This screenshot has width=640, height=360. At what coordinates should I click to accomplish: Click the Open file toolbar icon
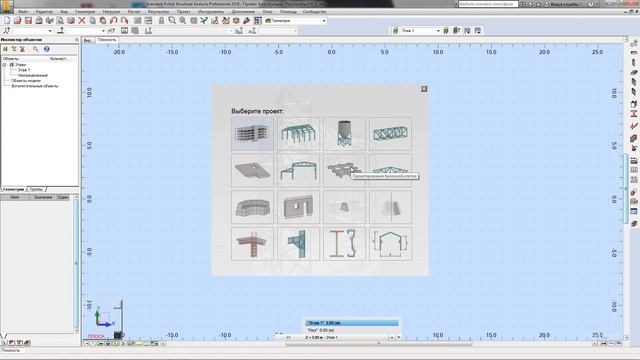coord(18,20)
